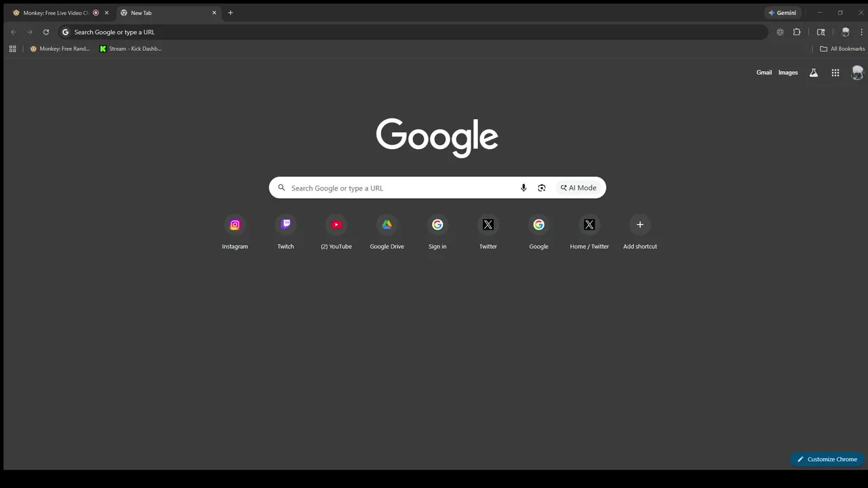Viewport: 868px width, 488px height.
Task: Open the Instagram shortcut
Action: (235, 232)
